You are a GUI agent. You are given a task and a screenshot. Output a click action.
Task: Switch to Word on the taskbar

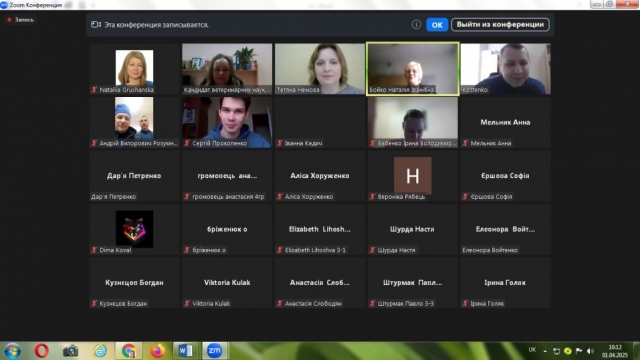tap(185, 351)
